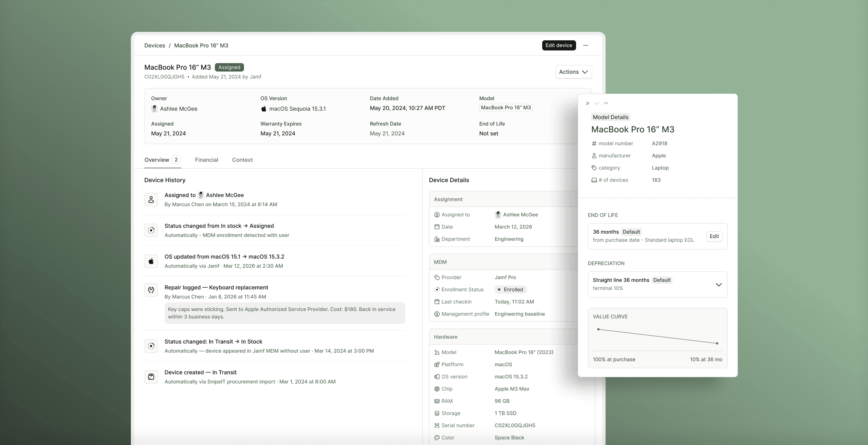Viewport: 868px width, 445px height.
Task: Click the wrench icon for Repair logged
Action: (x=151, y=290)
